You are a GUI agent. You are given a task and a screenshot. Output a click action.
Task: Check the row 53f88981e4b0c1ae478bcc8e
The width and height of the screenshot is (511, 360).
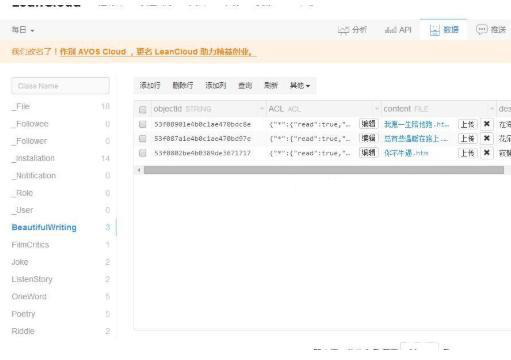coord(143,124)
